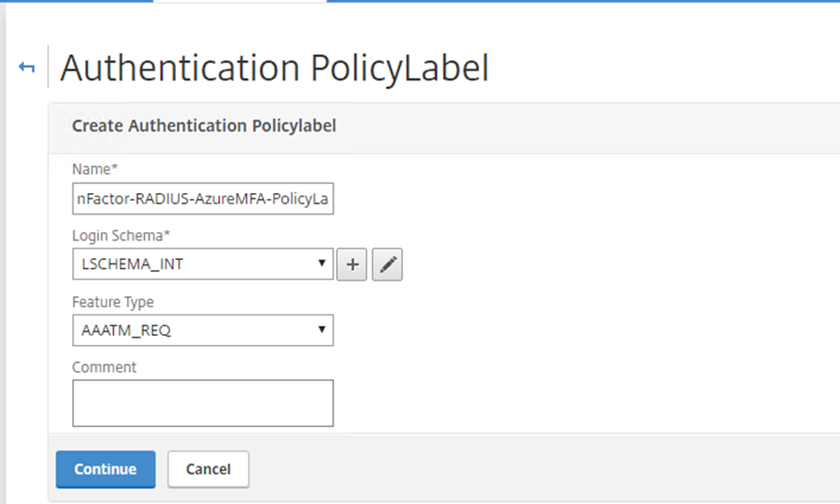Cancel creating the policy label

tap(208, 469)
